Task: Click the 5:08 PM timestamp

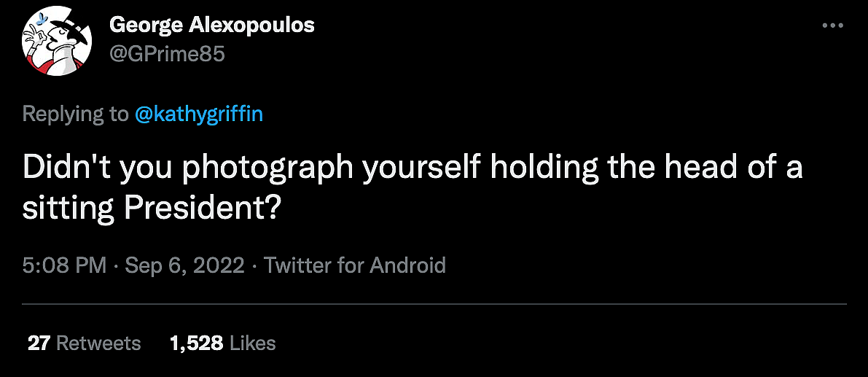Action: (65, 265)
